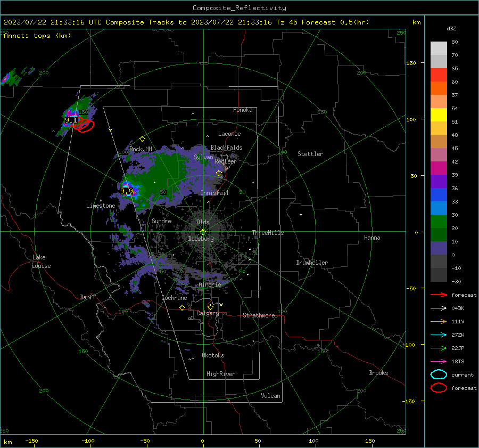
Task: Click the Lacombe label
Action: point(229,134)
